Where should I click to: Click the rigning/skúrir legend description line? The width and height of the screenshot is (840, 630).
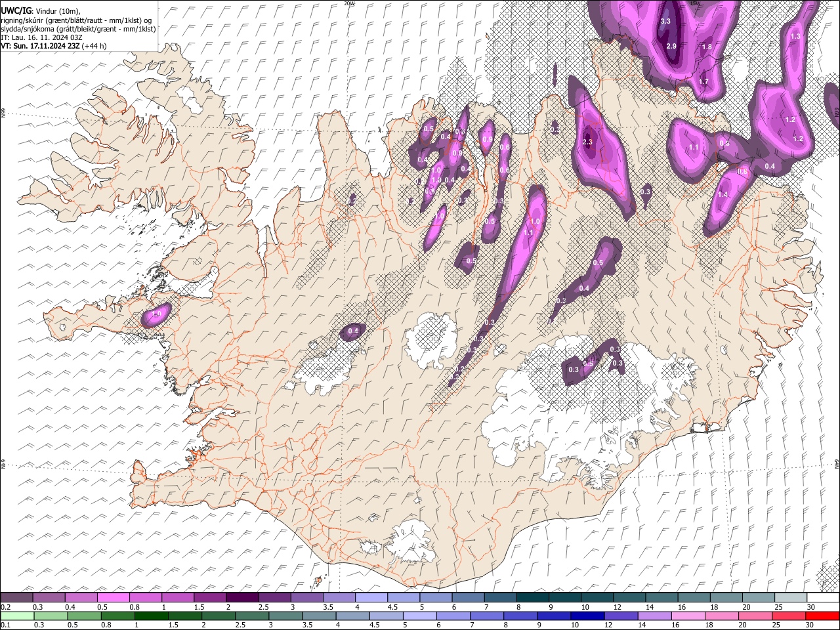[76, 20]
